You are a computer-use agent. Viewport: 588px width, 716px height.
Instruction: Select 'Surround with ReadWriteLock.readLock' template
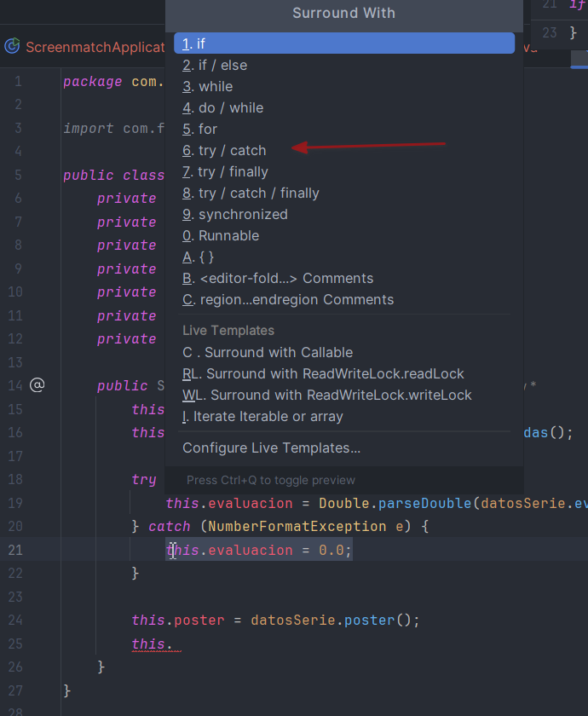point(344,373)
